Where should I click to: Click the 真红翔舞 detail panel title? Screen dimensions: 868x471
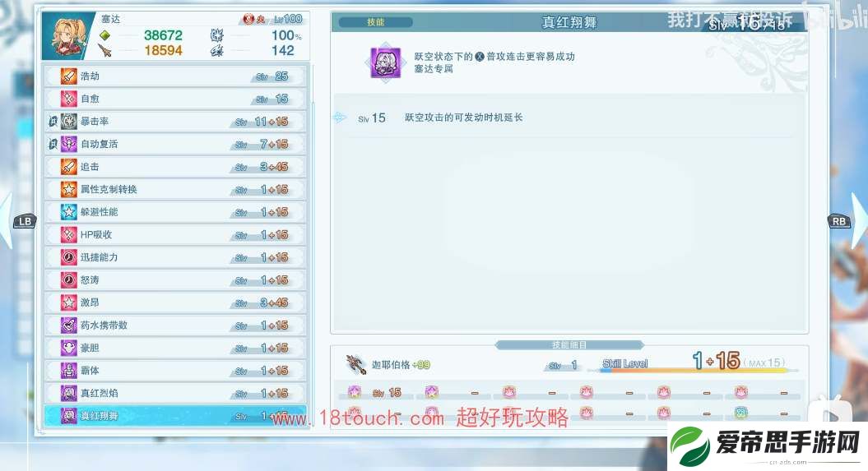tap(569, 22)
